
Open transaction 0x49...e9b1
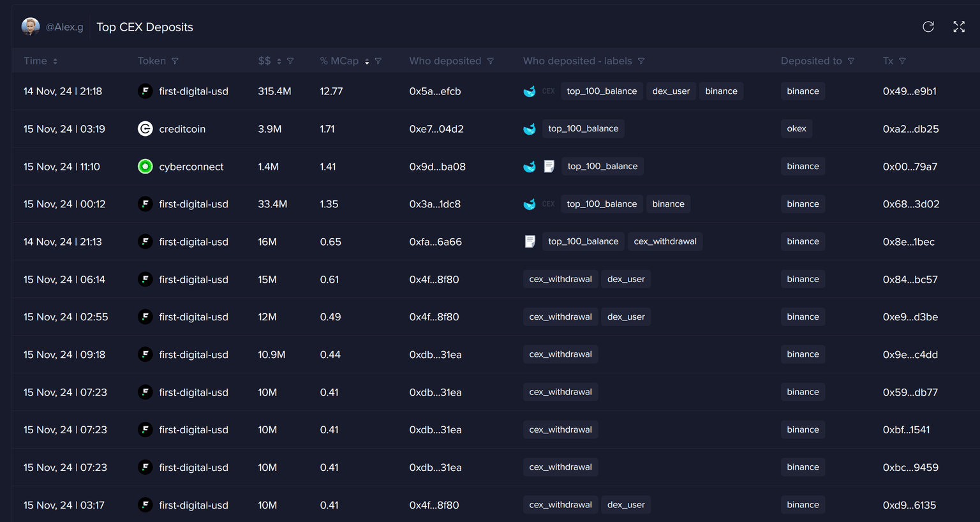pos(909,91)
